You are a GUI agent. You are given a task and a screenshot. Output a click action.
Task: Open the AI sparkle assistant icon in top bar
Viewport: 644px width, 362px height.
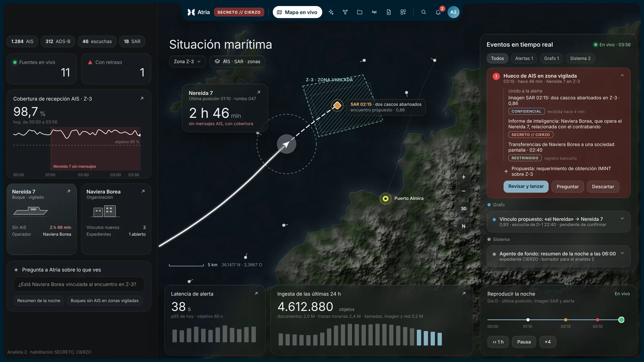pos(331,12)
